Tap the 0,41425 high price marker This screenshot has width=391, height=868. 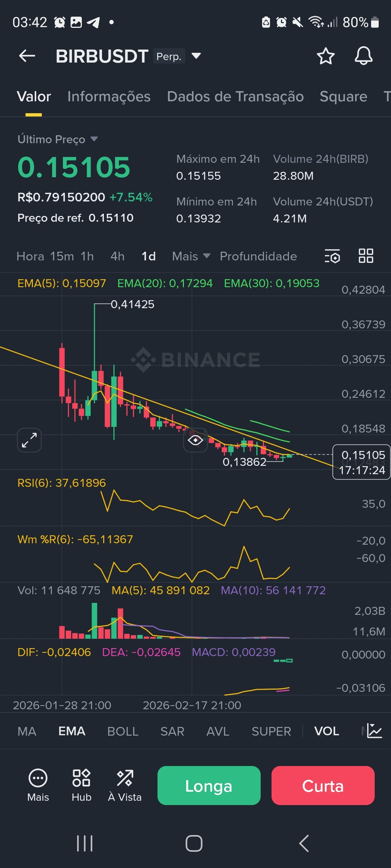133,304
